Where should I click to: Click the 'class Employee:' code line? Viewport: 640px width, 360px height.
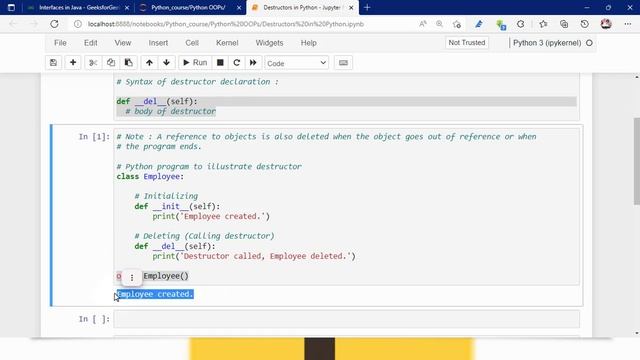(x=150, y=176)
